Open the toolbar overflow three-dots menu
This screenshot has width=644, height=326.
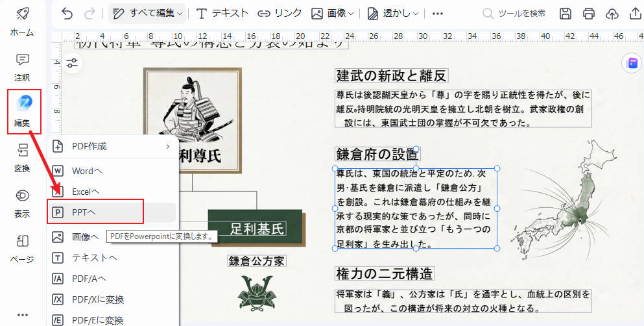click(x=438, y=14)
